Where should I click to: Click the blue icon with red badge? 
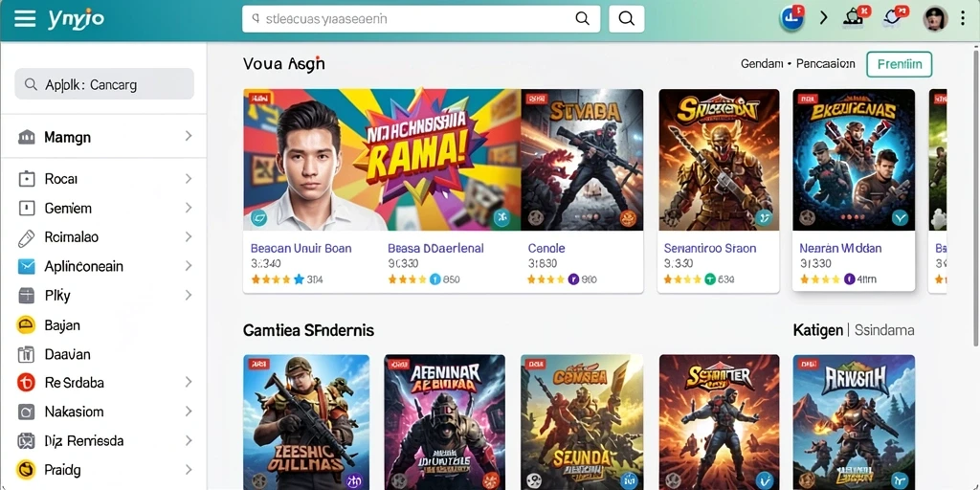[791, 18]
